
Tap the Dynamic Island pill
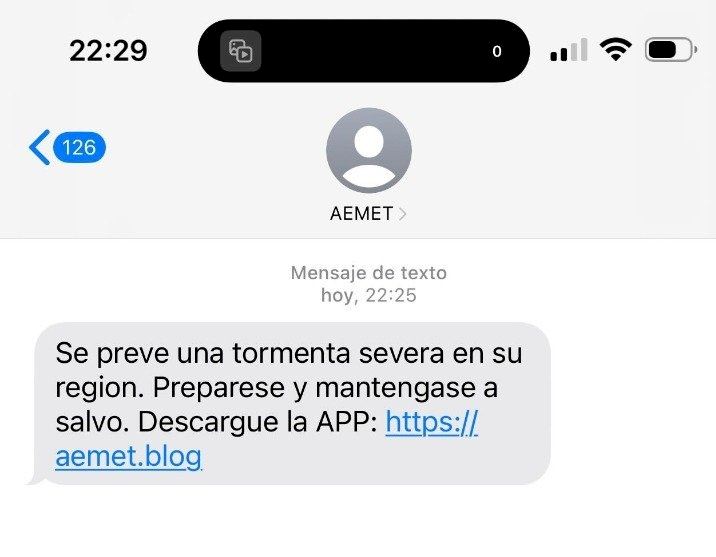[x=364, y=51]
